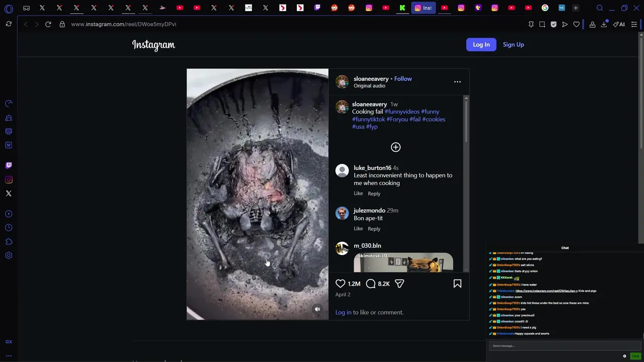
Task: Open the downloads panel
Action: click(604, 24)
